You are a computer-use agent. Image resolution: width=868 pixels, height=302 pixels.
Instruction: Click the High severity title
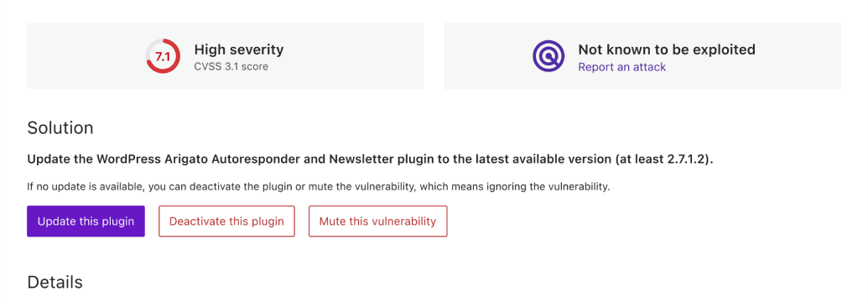[238, 49]
